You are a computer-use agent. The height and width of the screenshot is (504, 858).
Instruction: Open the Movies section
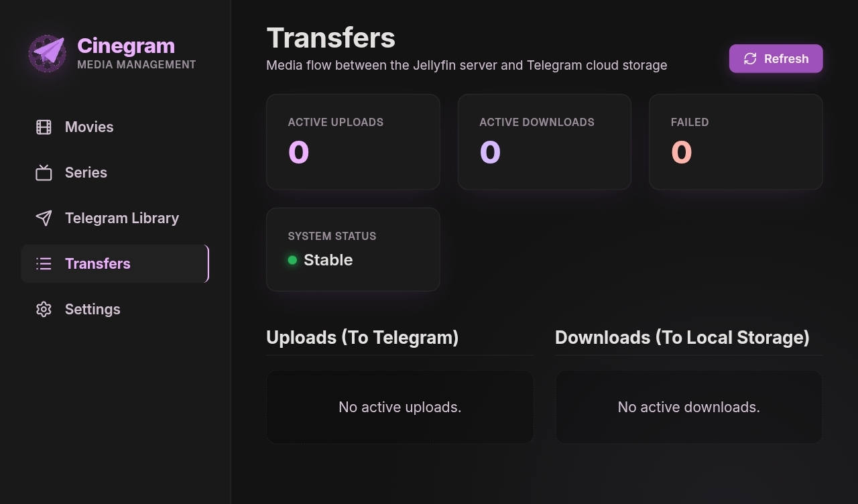pos(115,127)
